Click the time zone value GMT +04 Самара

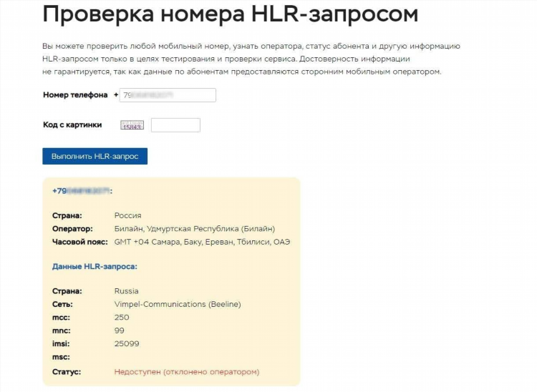click(202, 242)
